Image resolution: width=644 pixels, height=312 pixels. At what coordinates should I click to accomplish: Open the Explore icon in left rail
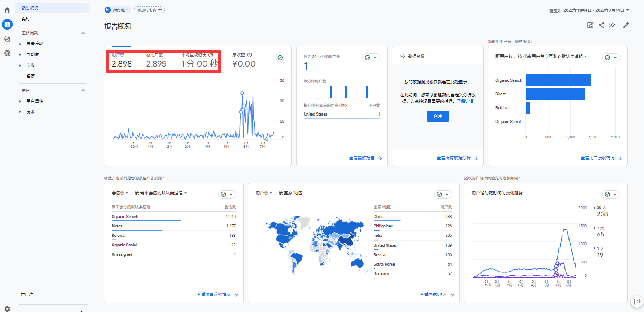click(x=7, y=39)
